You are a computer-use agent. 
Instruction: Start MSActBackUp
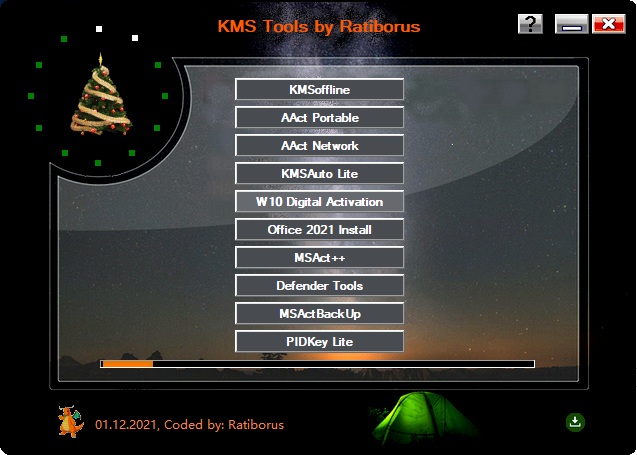(319, 314)
